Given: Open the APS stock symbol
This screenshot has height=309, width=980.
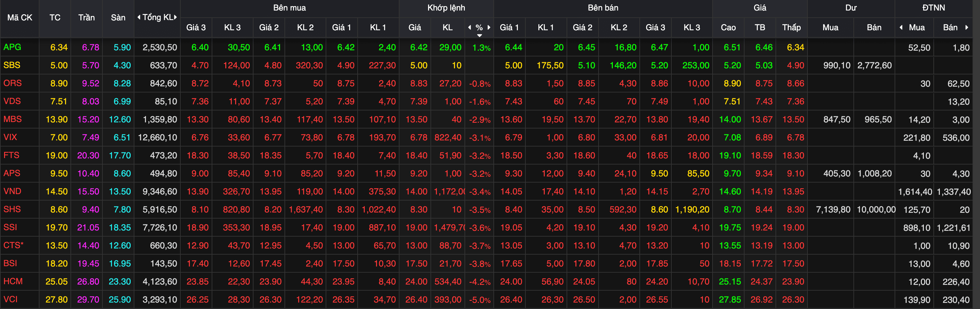Looking at the screenshot, I should 12,173.
